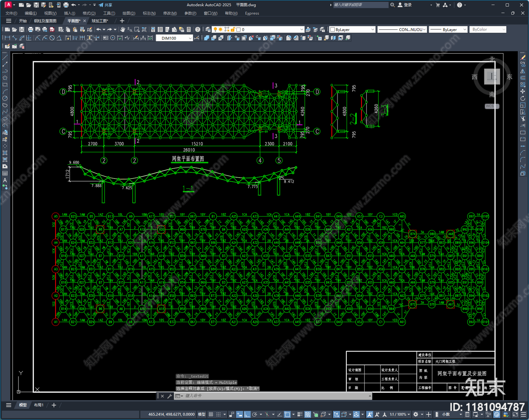Toggle snap mode in status bar
This screenshot has height=420, width=529.
click(x=218, y=414)
